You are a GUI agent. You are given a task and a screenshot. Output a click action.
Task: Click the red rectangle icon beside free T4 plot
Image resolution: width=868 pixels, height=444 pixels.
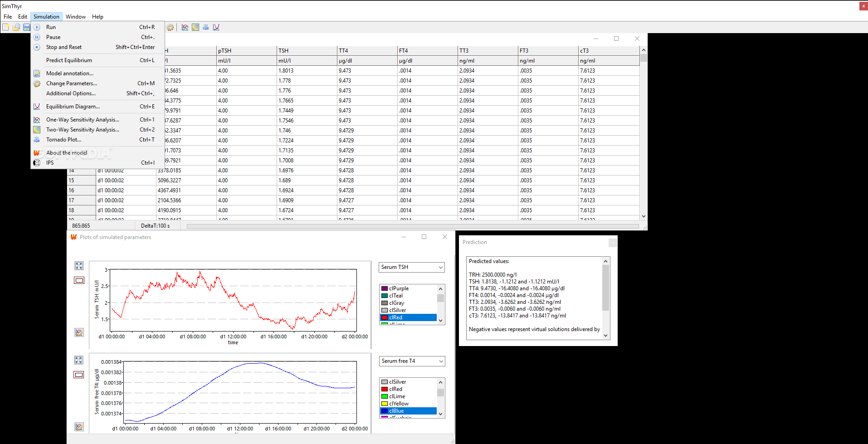coord(79,375)
